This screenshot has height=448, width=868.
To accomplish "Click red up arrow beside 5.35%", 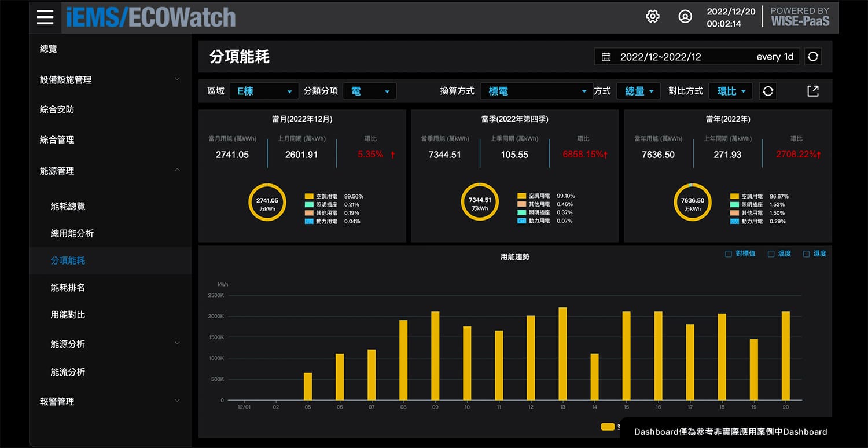I will pyautogui.click(x=393, y=155).
